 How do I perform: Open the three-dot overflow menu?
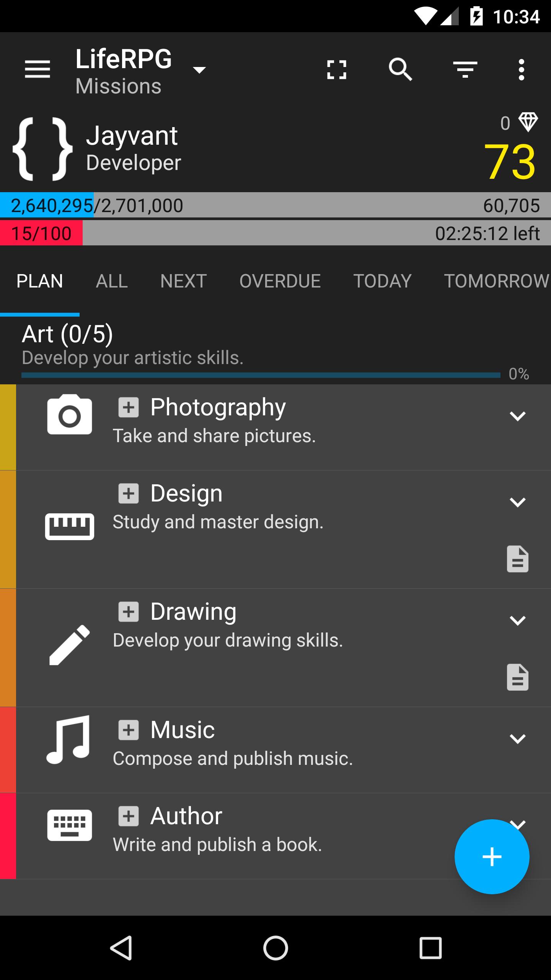point(521,69)
